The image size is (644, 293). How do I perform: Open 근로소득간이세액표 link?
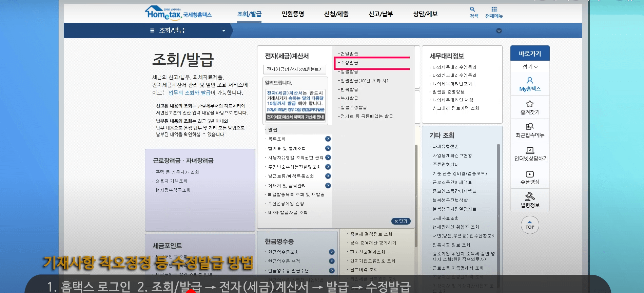tap(452, 182)
